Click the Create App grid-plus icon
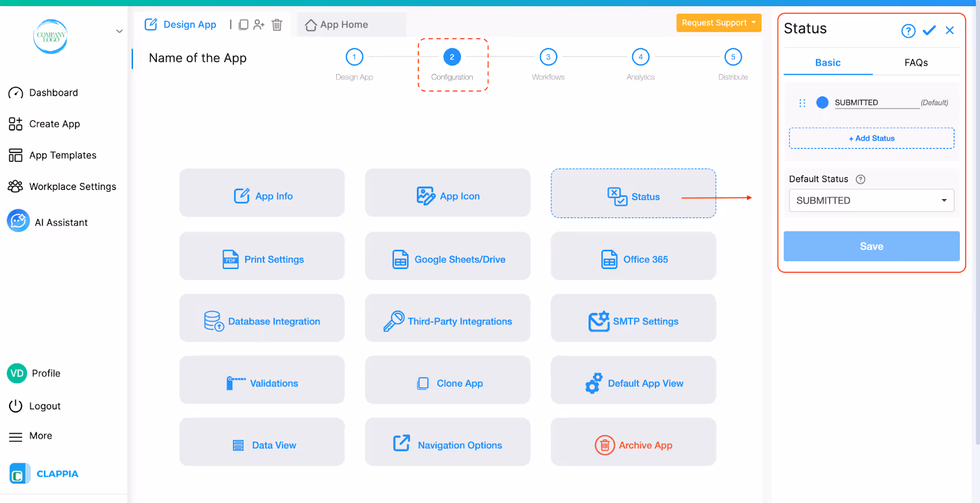Viewport: 980px width, 503px height. [x=15, y=124]
